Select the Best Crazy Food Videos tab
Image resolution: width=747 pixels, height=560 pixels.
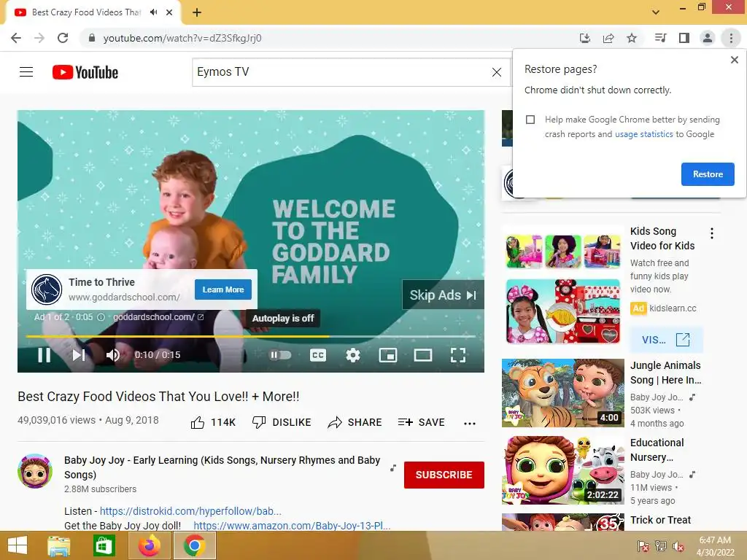[x=86, y=12]
